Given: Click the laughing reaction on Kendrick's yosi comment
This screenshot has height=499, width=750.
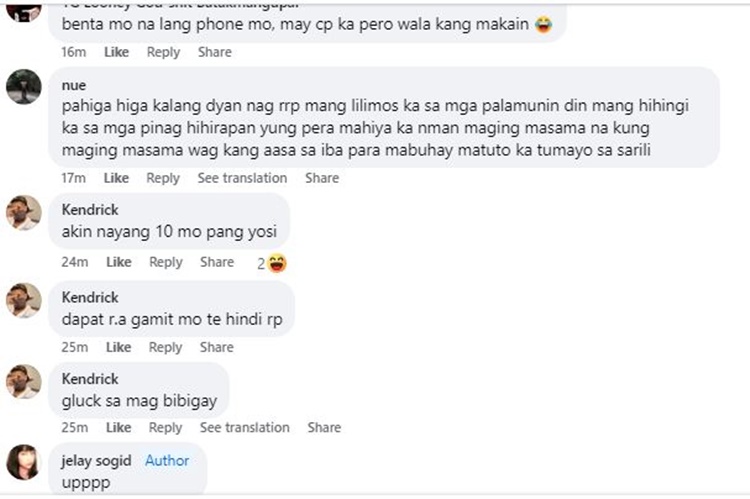Looking at the screenshot, I should coord(277,263).
